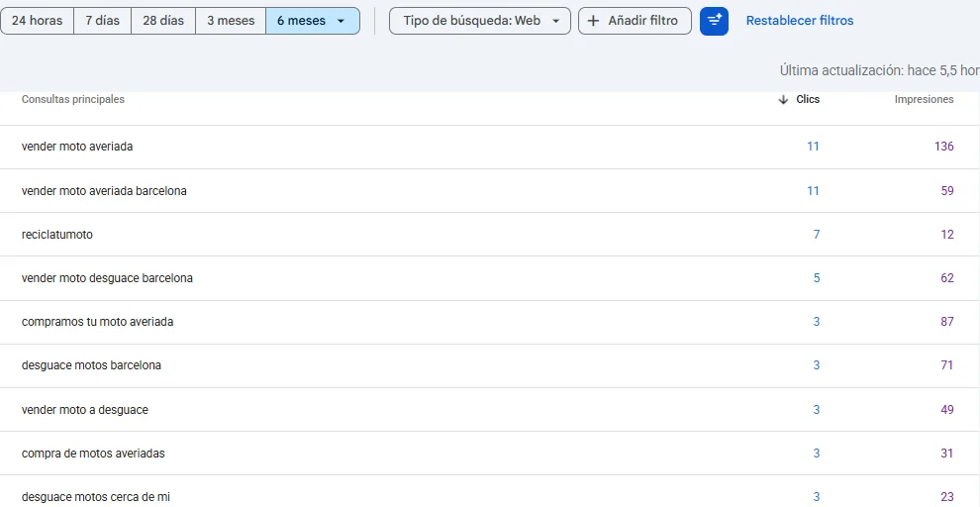Image resolution: width=980 pixels, height=507 pixels.
Task: Select the query 'desguace motos barcelona'
Action: coord(91,365)
